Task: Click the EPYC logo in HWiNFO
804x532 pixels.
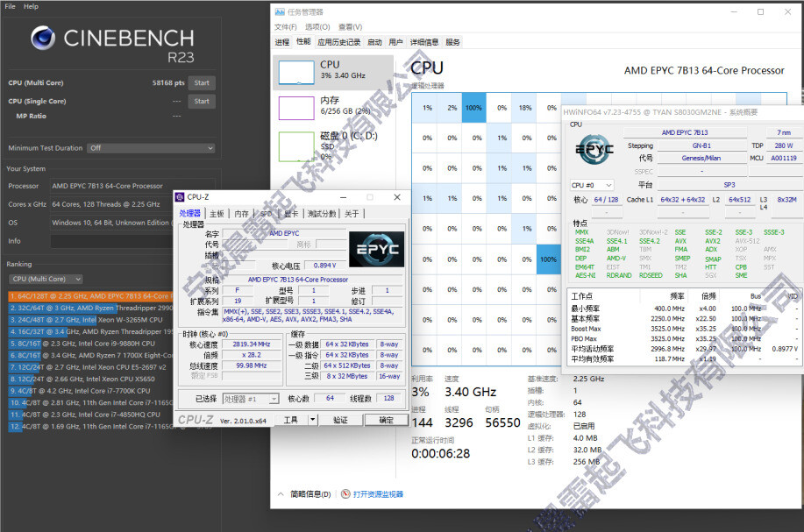Action: (x=594, y=149)
